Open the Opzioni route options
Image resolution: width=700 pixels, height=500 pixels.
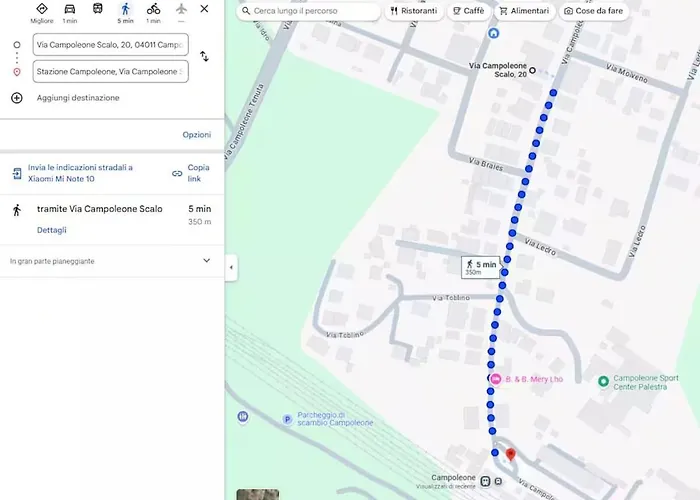point(196,135)
